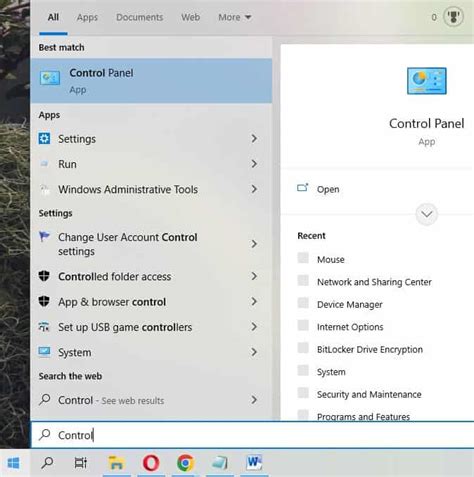Click Open in the Control Panel preview
Viewport: 474px width, 477px height.
[x=328, y=189]
